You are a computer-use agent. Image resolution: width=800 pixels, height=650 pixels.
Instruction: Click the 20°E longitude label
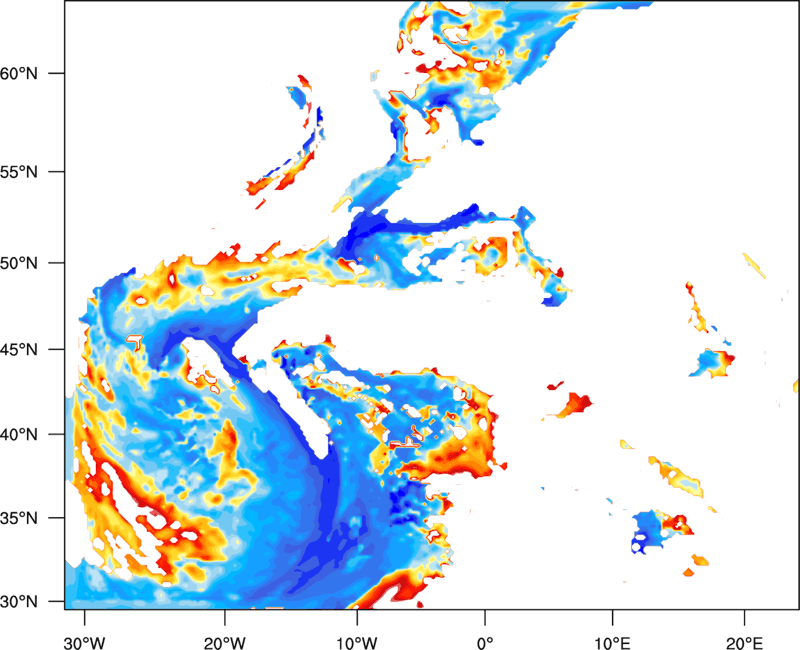pyautogui.click(x=744, y=643)
